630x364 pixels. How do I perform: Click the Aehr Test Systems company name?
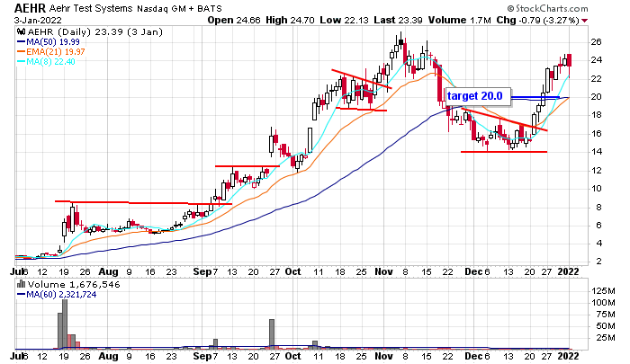coord(91,8)
